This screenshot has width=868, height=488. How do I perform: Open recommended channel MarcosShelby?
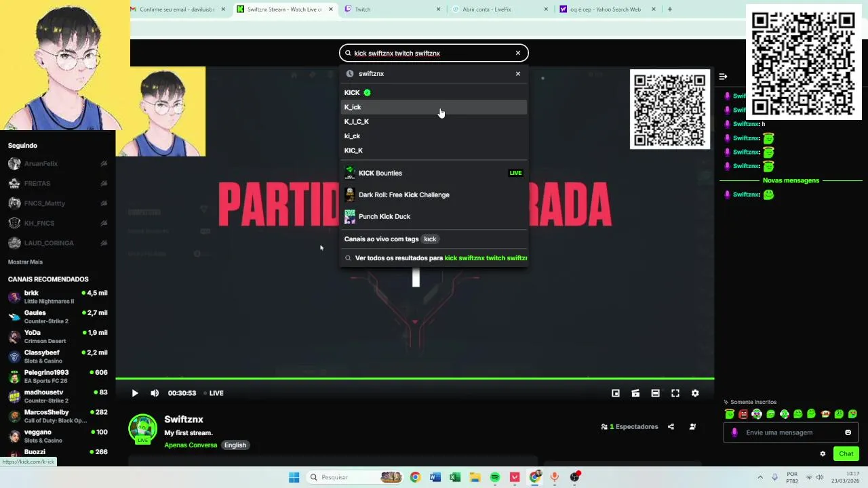pyautogui.click(x=58, y=416)
